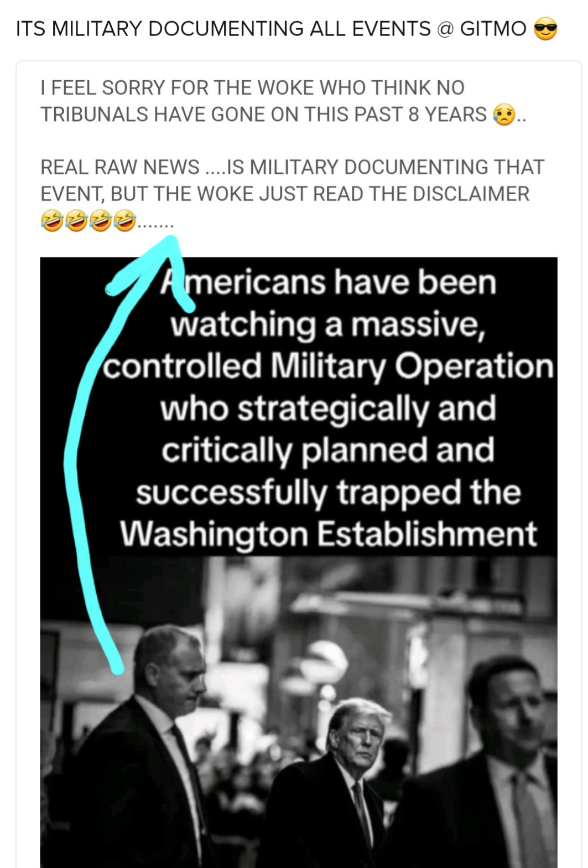Tap the word GITMO in the headline

click(x=493, y=29)
